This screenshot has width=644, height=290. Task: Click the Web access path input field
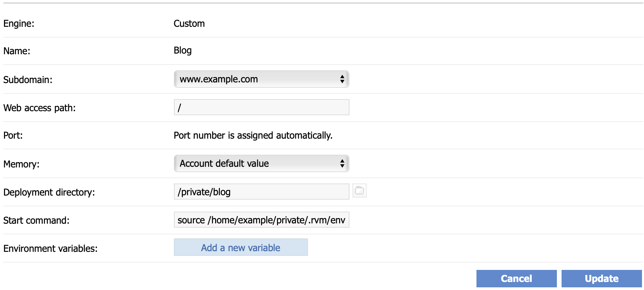pyautogui.click(x=261, y=107)
